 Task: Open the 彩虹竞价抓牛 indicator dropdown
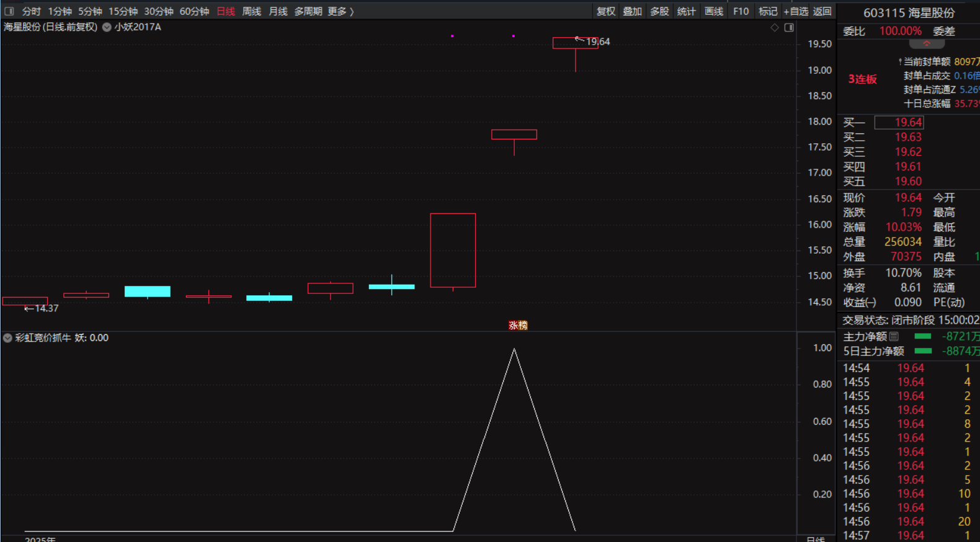(x=7, y=338)
